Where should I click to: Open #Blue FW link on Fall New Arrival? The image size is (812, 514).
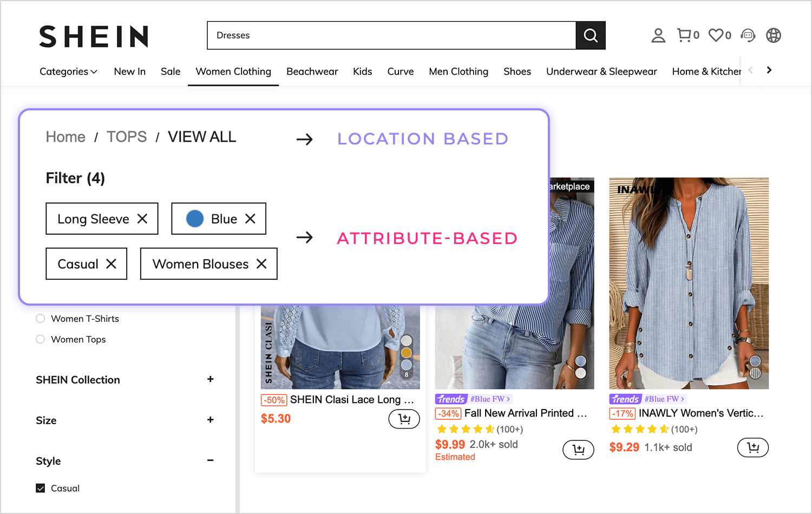coord(490,399)
